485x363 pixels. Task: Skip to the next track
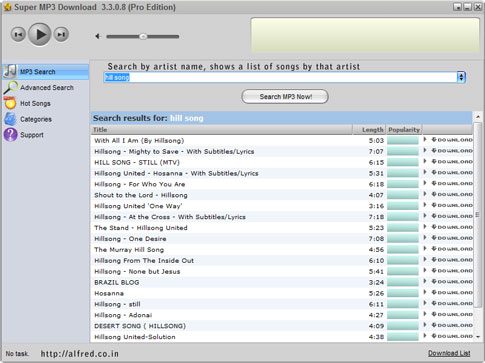coord(61,34)
